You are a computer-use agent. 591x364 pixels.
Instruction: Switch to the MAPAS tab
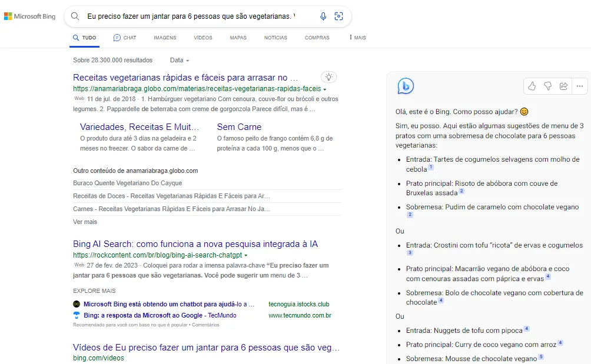pos(238,38)
